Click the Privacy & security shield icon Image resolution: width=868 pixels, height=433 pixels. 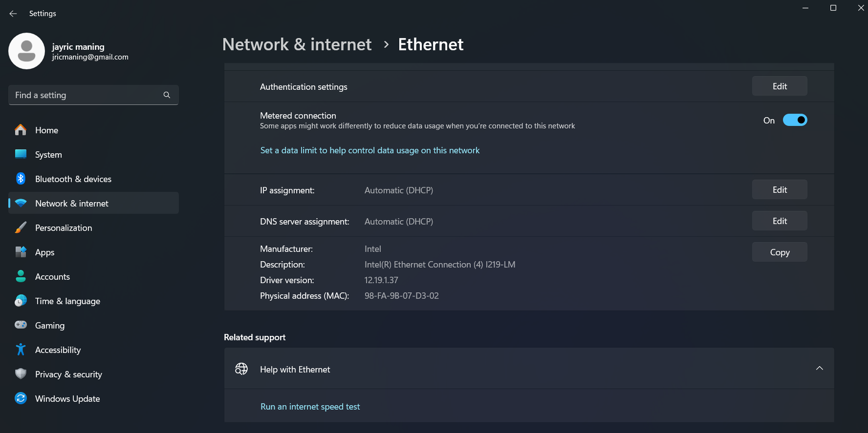click(21, 374)
